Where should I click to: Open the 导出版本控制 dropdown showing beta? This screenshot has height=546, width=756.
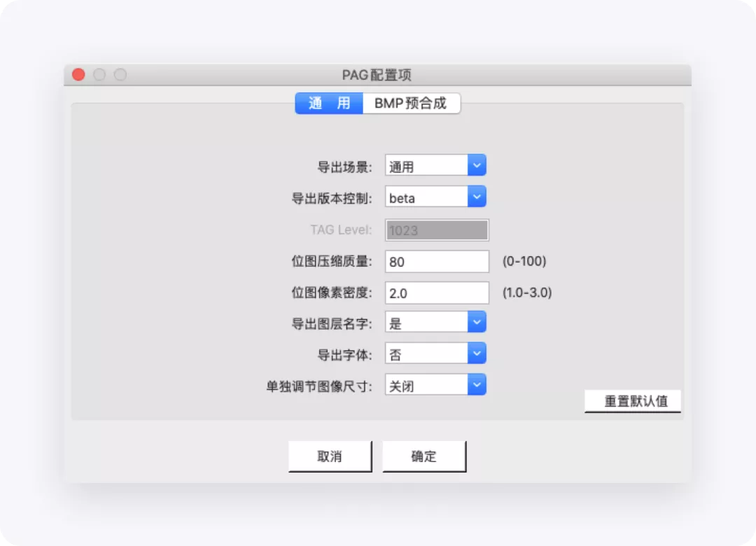[435, 197]
